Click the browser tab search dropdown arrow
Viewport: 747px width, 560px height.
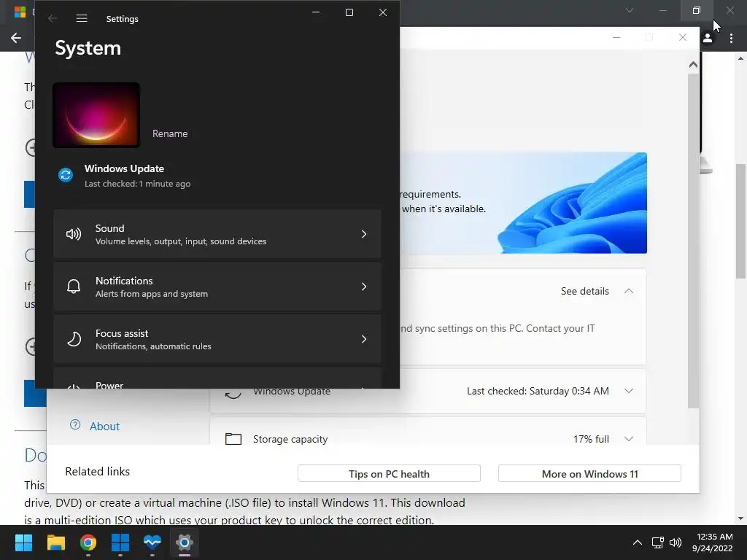(x=630, y=10)
